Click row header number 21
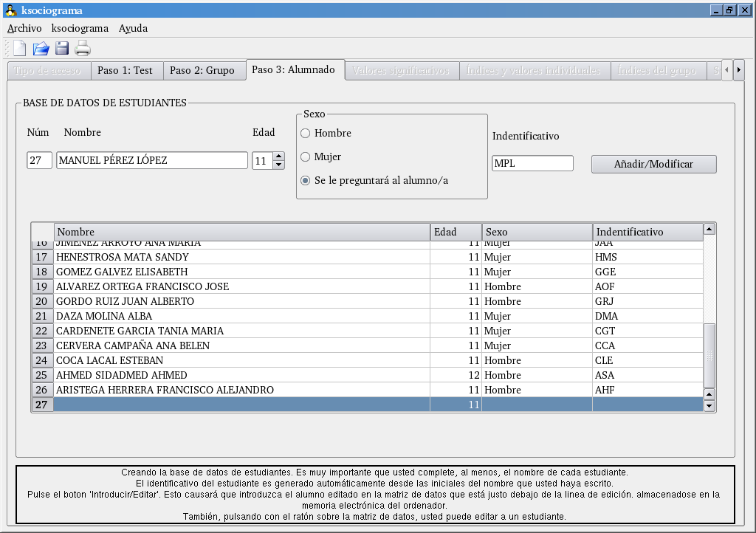Image resolution: width=756 pixels, height=533 pixels. [x=42, y=316]
